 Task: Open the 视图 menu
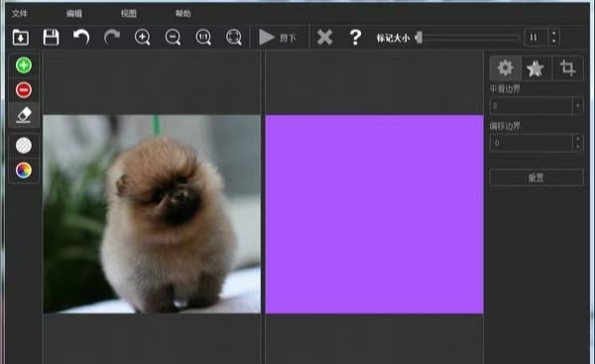click(x=129, y=14)
